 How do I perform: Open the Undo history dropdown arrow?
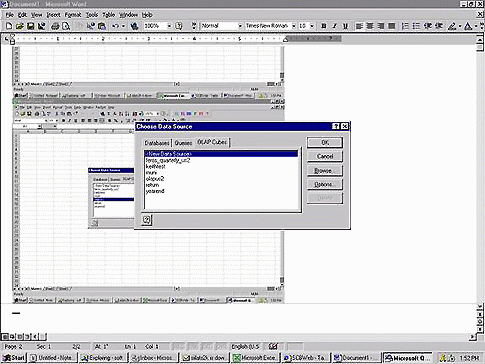pyautogui.click(x=123, y=26)
